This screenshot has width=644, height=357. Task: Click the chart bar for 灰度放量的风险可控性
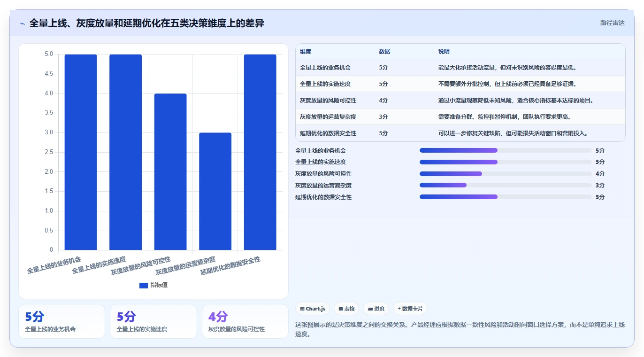[170, 172]
